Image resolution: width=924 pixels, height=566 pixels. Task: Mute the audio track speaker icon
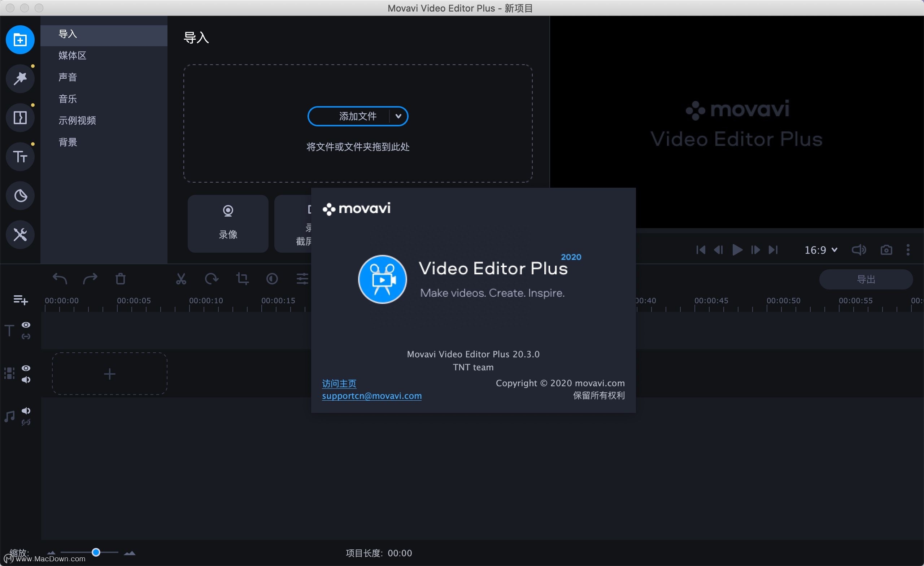tap(26, 411)
